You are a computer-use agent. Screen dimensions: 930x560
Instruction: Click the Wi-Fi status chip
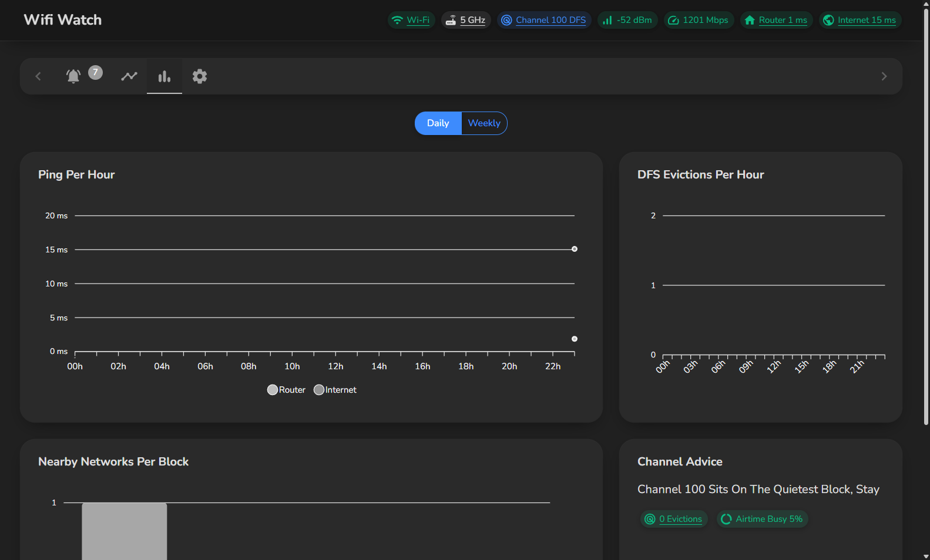point(411,20)
